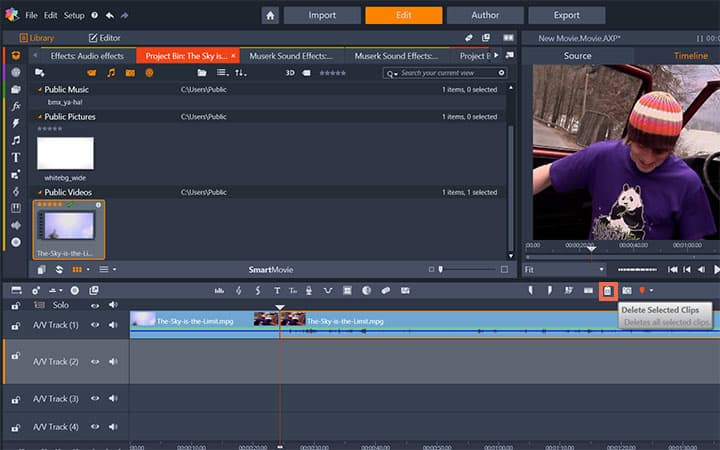This screenshot has width=720, height=450.
Task: Click the timeline settings gear icon
Action: [36, 290]
